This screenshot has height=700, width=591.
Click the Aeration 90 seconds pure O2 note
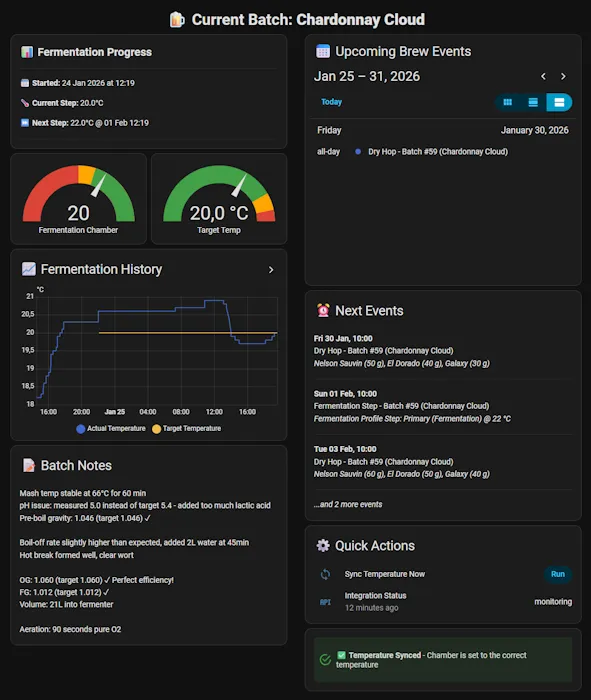point(70,629)
